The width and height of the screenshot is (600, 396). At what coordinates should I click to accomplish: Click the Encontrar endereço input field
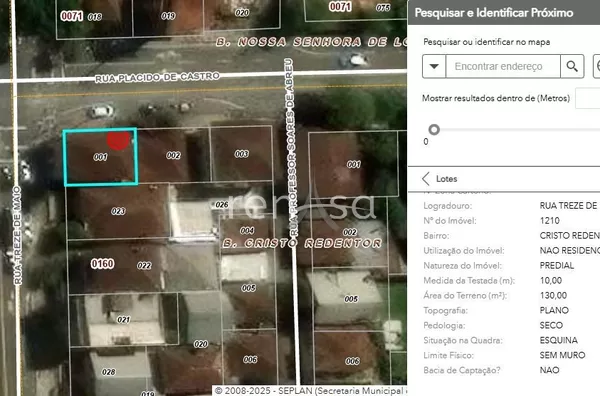[503, 66]
